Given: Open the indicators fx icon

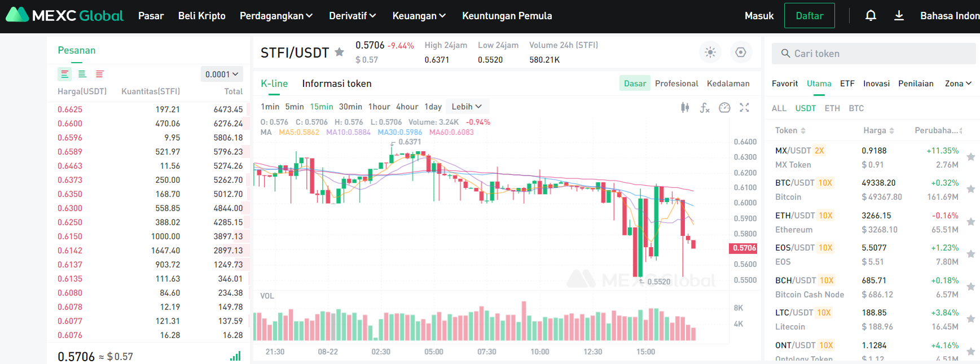Looking at the screenshot, I should click(x=705, y=107).
